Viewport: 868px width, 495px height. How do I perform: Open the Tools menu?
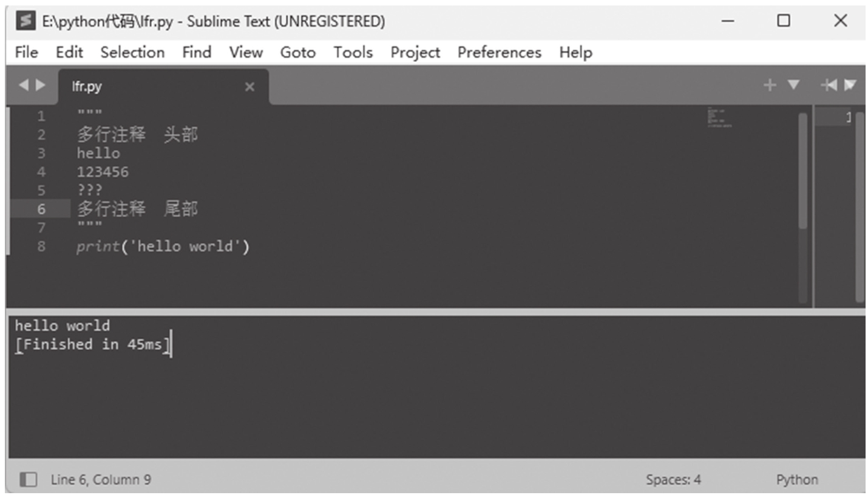click(x=353, y=52)
